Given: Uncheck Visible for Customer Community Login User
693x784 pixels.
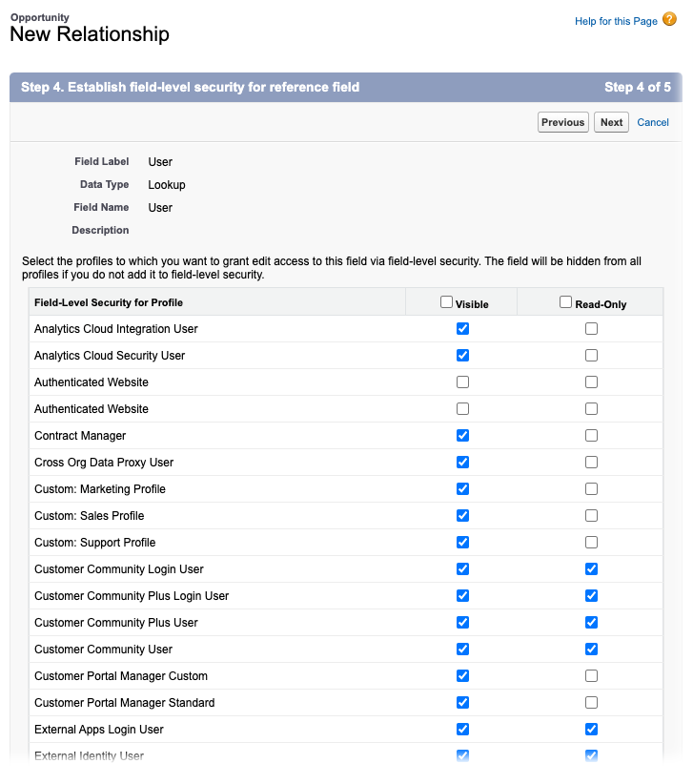Looking at the screenshot, I should (462, 569).
